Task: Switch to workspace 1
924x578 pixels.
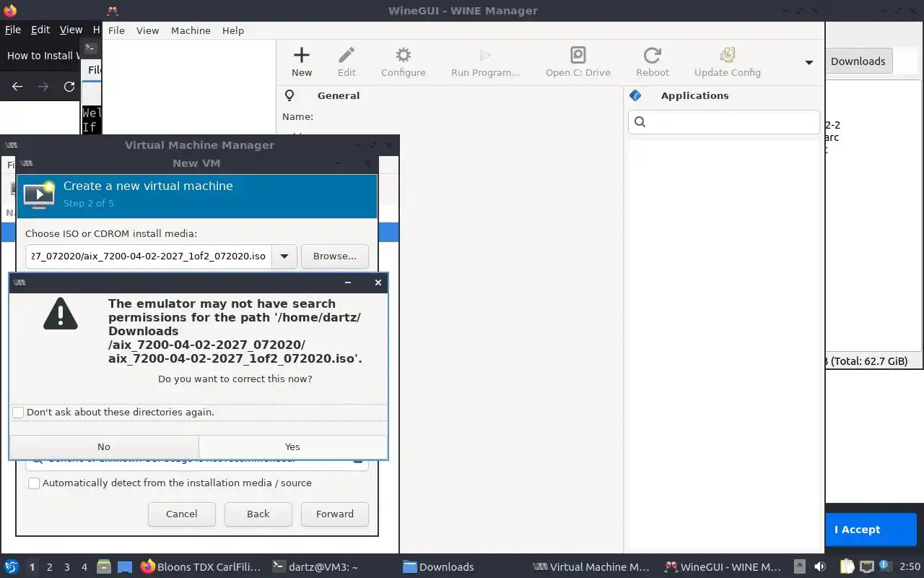Action: [x=32, y=567]
